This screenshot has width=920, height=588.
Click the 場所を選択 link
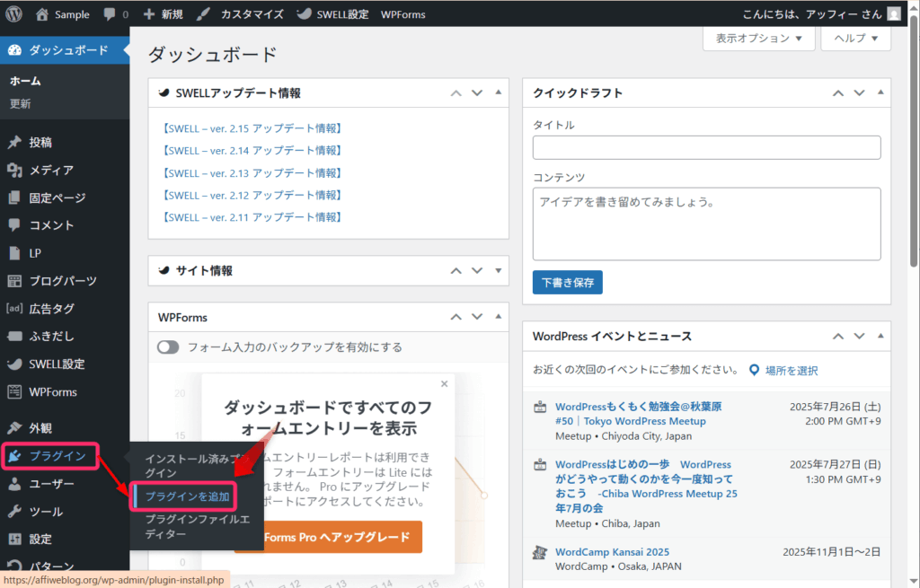[x=792, y=371]
